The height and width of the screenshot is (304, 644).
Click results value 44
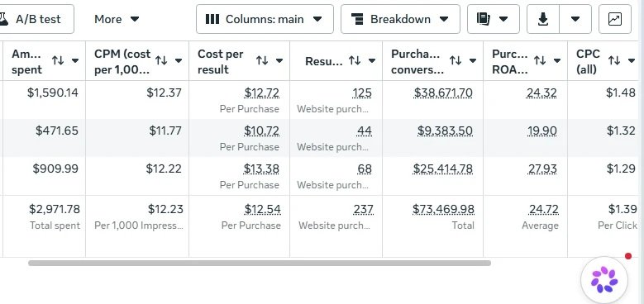pos(365,131)
